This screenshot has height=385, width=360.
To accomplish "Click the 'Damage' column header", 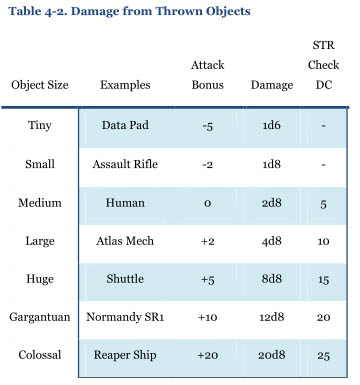I will tap(272, 85).
